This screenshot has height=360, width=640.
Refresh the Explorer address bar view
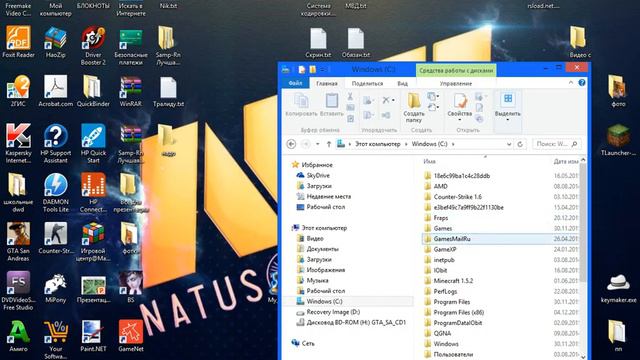520,144
